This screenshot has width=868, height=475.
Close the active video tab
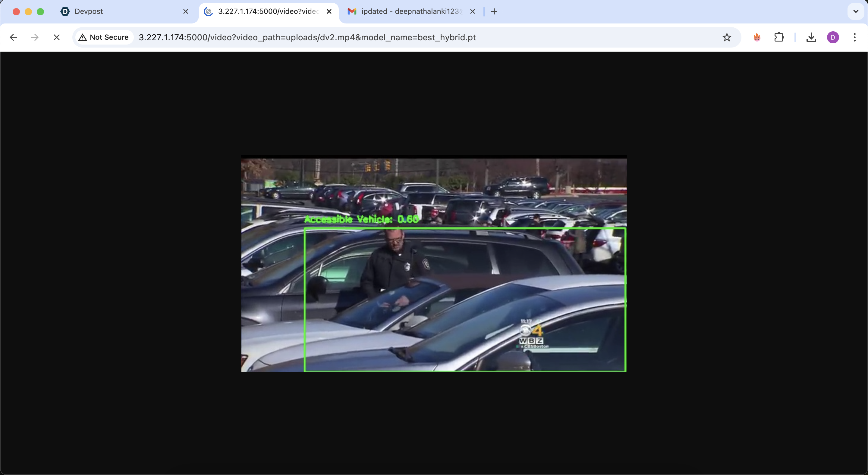(x=329, y=11)
